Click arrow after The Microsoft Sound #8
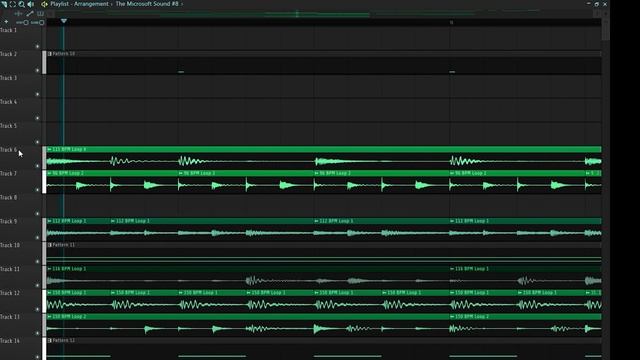The image size is (640, 360). pyautogui.click(x=182, y=4)
